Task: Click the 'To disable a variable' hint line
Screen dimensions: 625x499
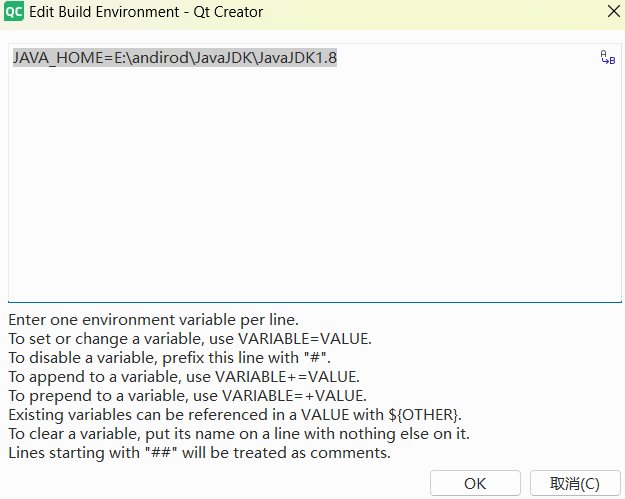Action: tap(169, 358)
